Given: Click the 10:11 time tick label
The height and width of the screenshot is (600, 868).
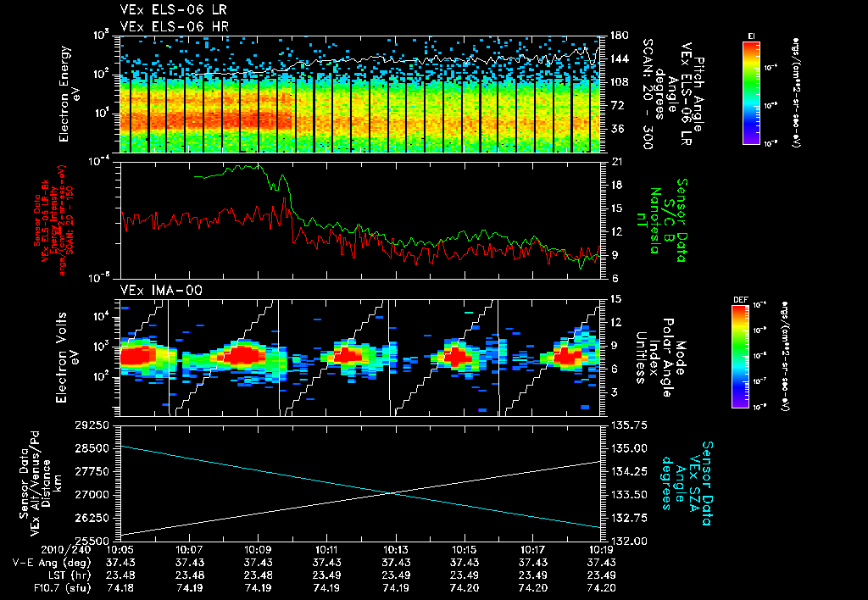Looking at the screenshot, I should pos(326,550).
